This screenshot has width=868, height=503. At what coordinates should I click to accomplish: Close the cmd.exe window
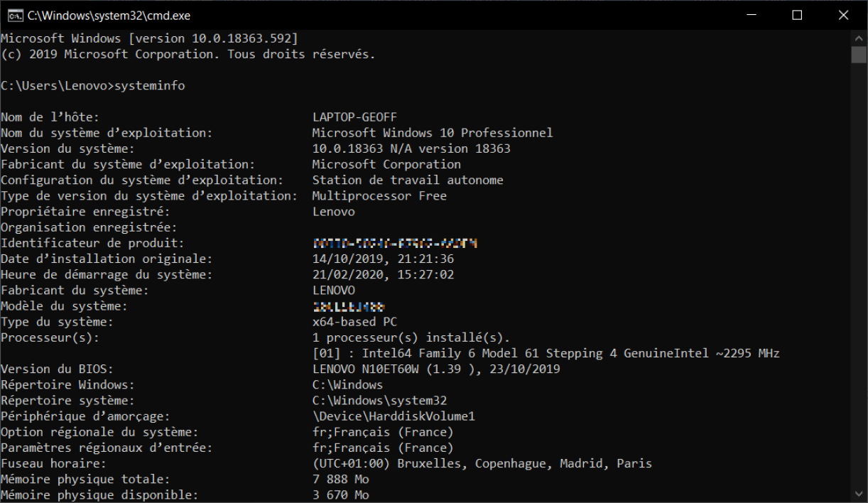pyautogui.click(x=843, y=15)
